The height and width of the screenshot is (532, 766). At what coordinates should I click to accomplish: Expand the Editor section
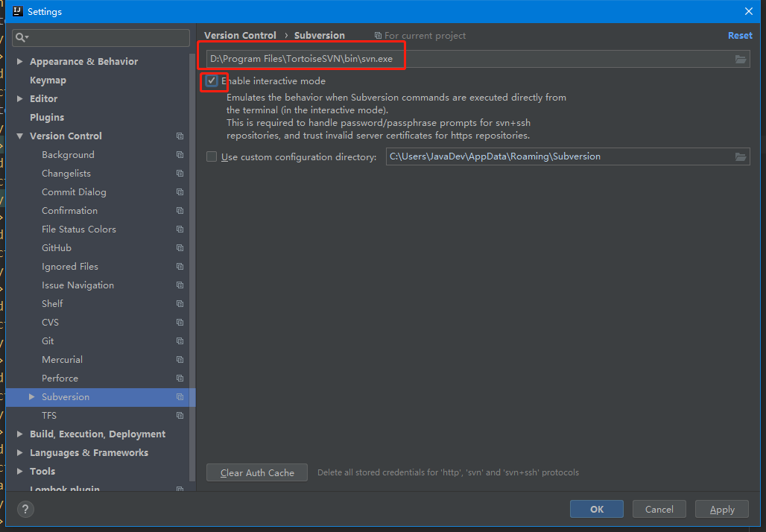(x=19, y=98)
